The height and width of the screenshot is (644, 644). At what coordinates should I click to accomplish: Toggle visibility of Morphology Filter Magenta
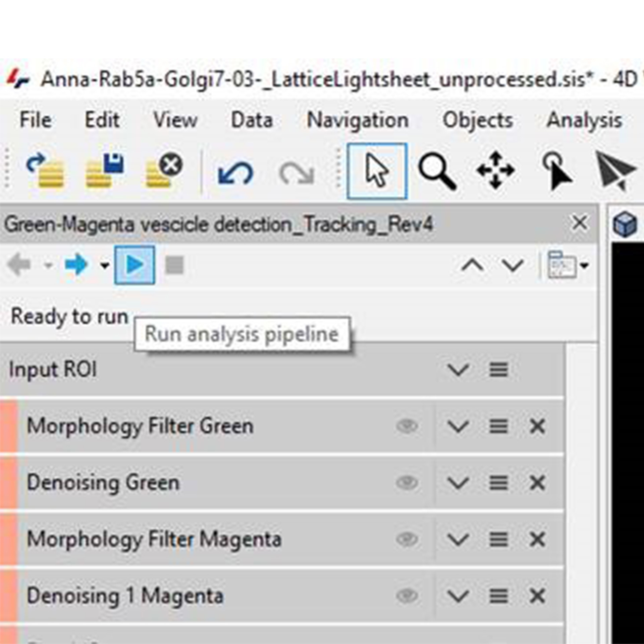(407, 539)
